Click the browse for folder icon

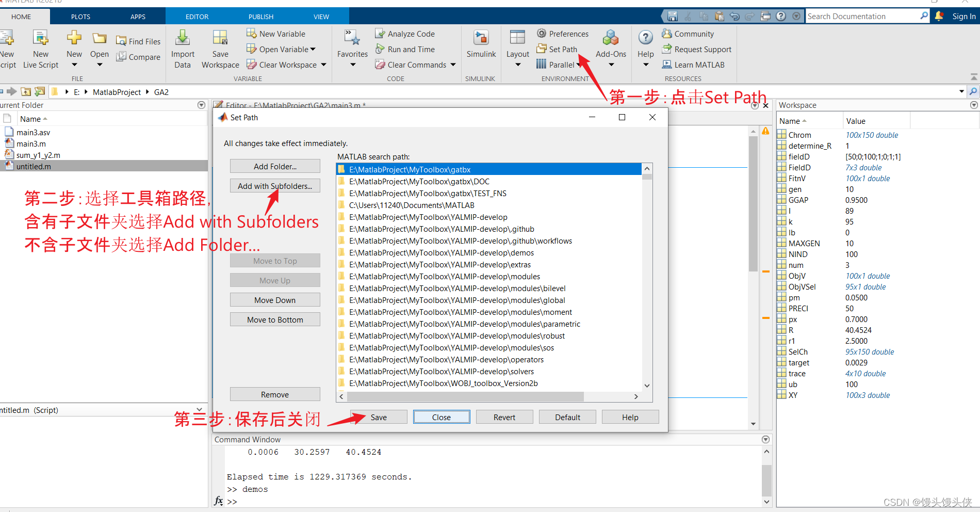tap(40, 92)
